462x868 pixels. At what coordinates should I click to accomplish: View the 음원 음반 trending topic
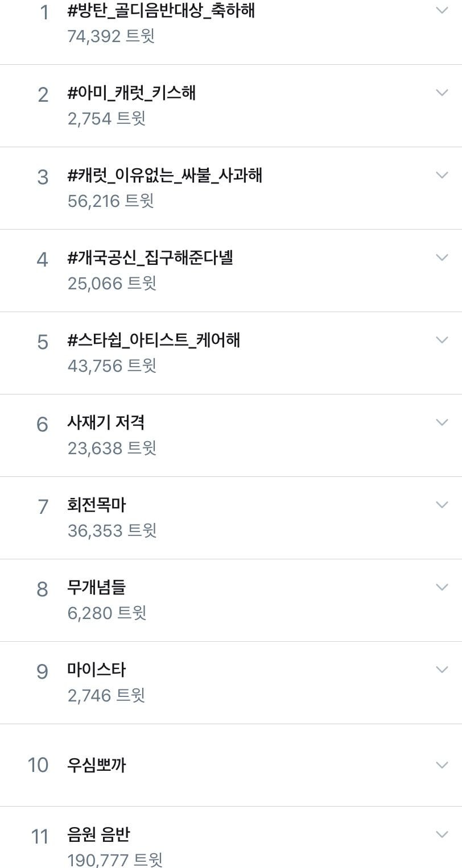pos(98,835)
